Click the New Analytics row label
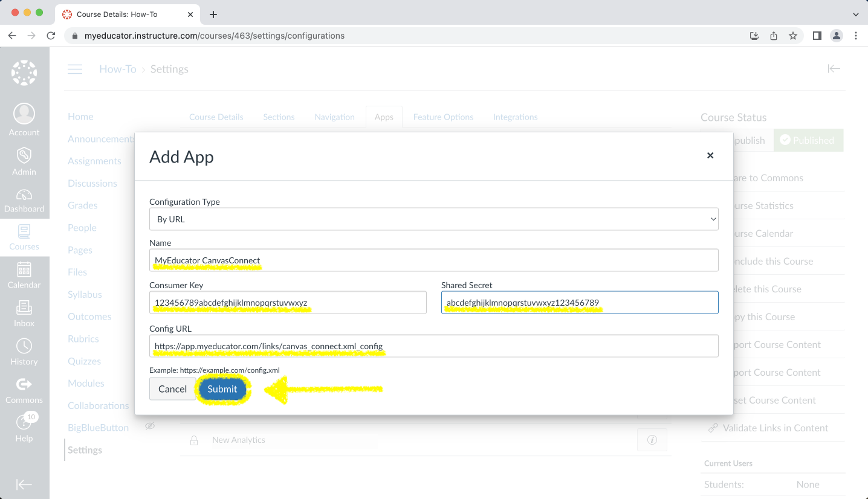The width and height of the screenshot is (868, 499). coord(239,440)
